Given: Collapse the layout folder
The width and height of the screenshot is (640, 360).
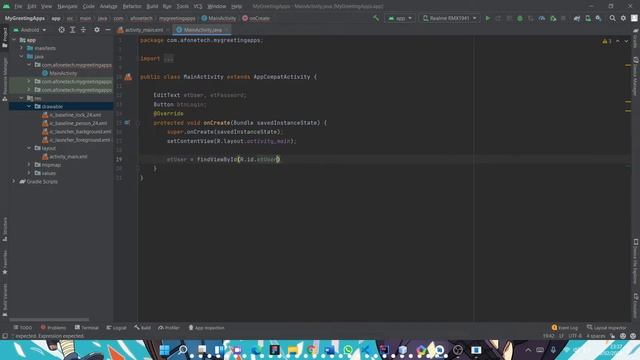Looking at the screenshot, I should click(29, 148).
